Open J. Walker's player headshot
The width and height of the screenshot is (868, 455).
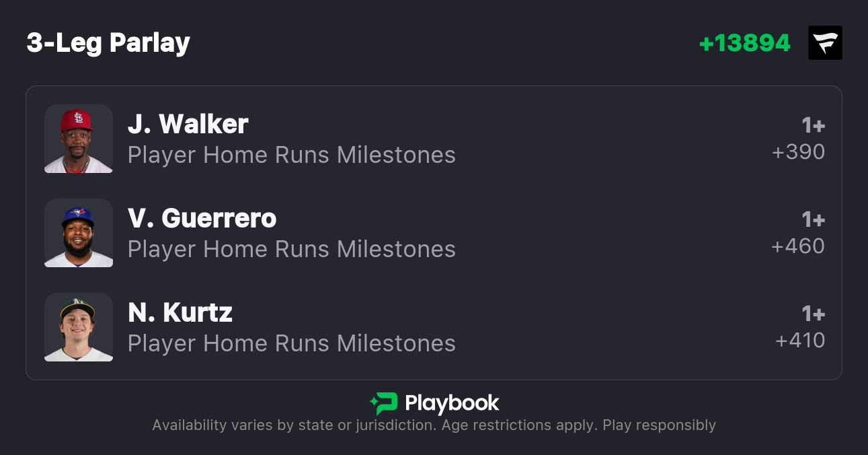pos(79,139)
